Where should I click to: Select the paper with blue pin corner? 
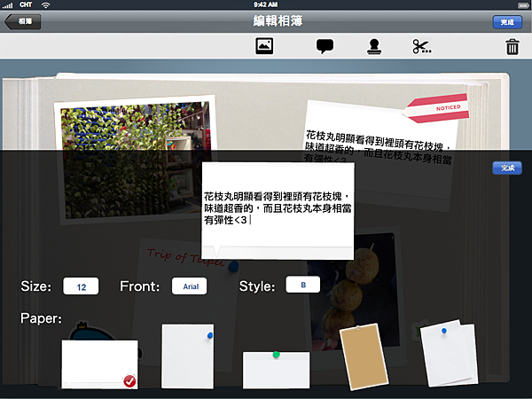point(188,356)
